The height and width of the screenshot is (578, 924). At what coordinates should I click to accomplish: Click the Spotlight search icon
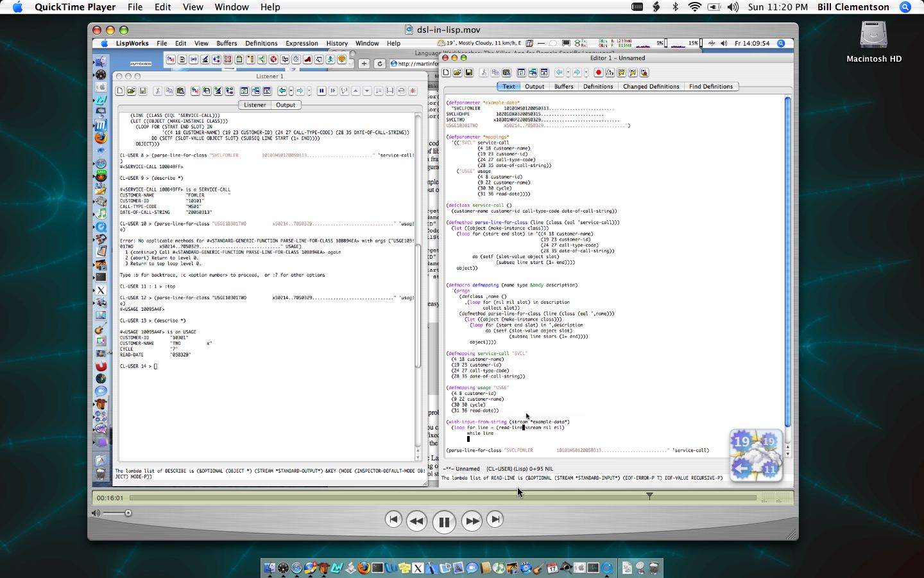coord(905,7)
